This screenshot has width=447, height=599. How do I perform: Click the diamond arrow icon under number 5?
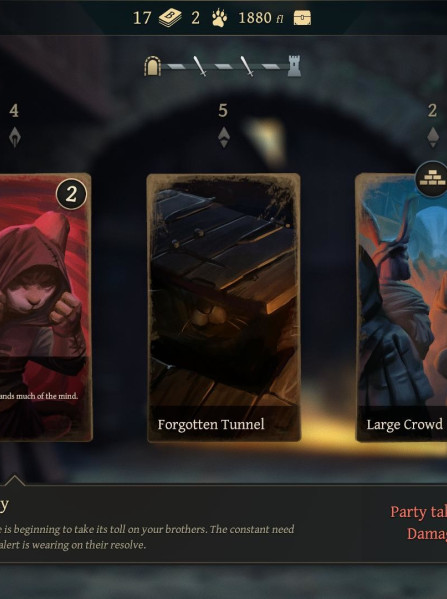(x=224, y=137)
